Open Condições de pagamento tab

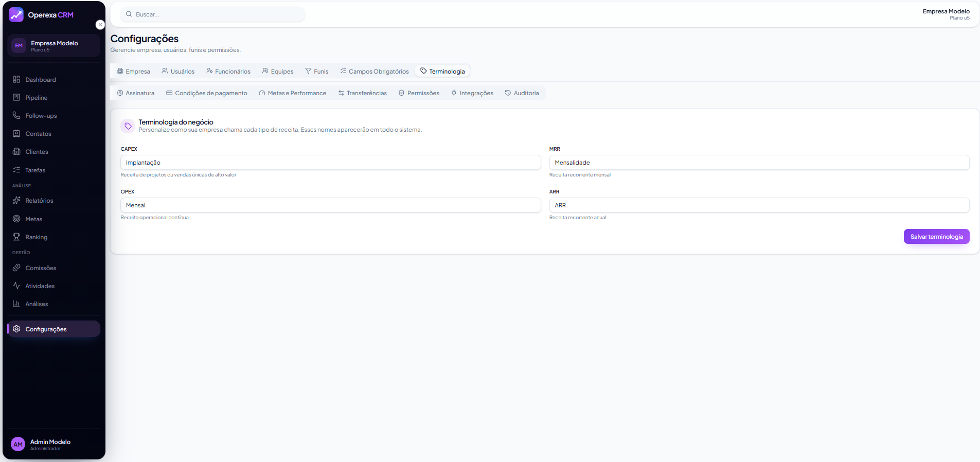pyautogui.click(x=207, y=93)
